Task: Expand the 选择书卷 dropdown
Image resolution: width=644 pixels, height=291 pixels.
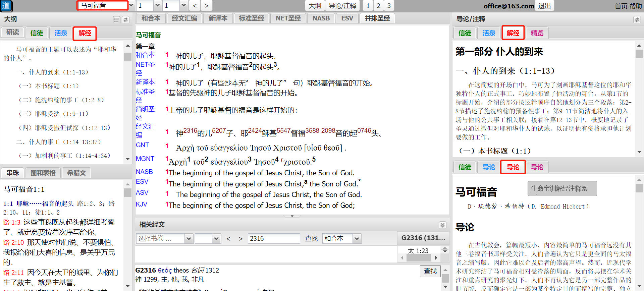Action: click(x=189, y=239)
